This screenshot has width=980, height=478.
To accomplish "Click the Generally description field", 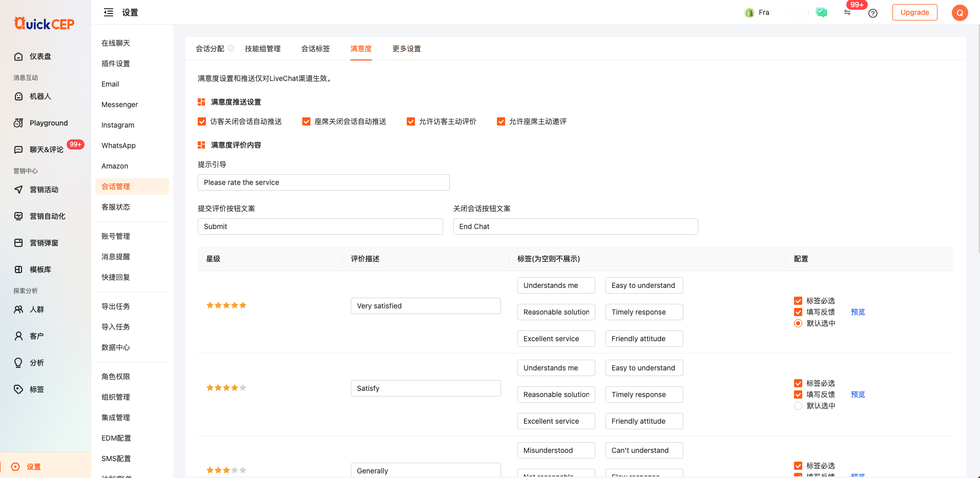I will click(x=426, y=470).
